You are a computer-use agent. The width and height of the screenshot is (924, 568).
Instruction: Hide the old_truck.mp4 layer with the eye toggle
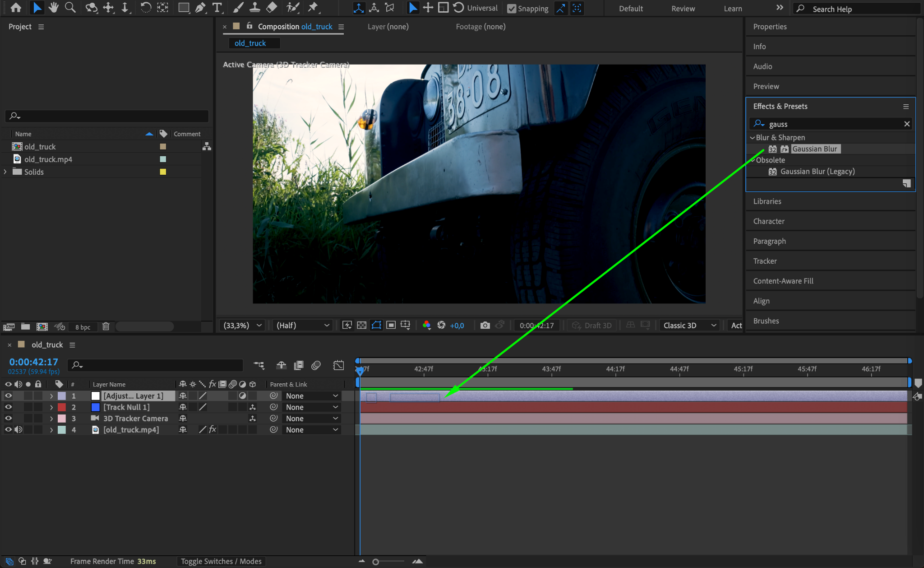(8, 429)
